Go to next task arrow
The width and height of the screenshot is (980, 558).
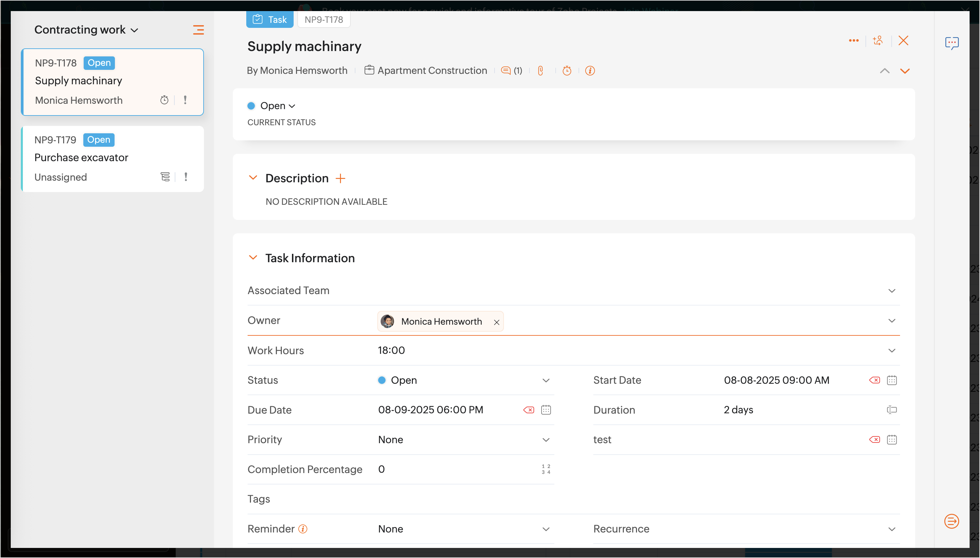pyautogui.click(x=905, y=71)
